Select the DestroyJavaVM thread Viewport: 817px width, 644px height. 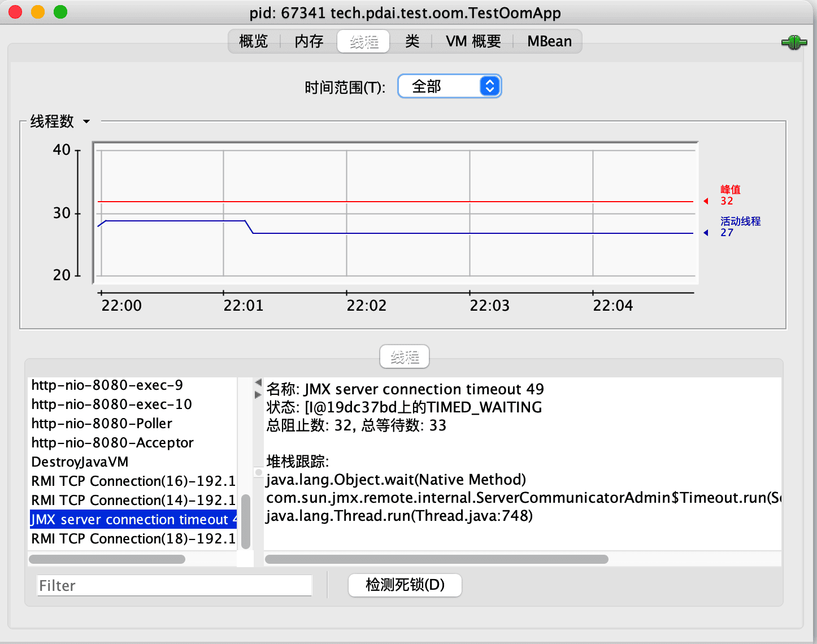pyautogui.click(x=80, y=462)
